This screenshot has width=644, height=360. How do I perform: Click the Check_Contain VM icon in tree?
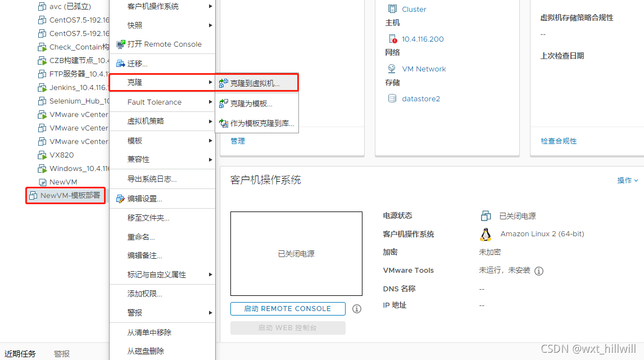click(42, 47)
